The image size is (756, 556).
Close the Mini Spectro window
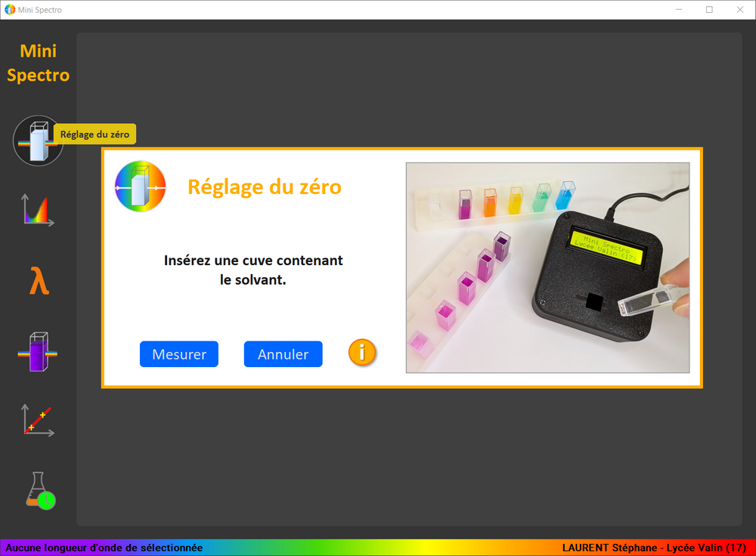[x=739, y=10]
